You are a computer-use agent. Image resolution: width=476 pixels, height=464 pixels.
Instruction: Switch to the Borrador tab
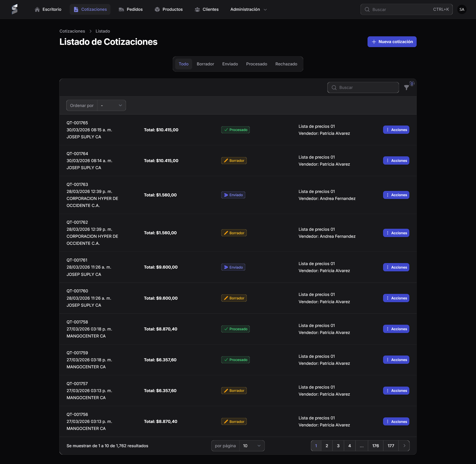click(x=205, y=64)
